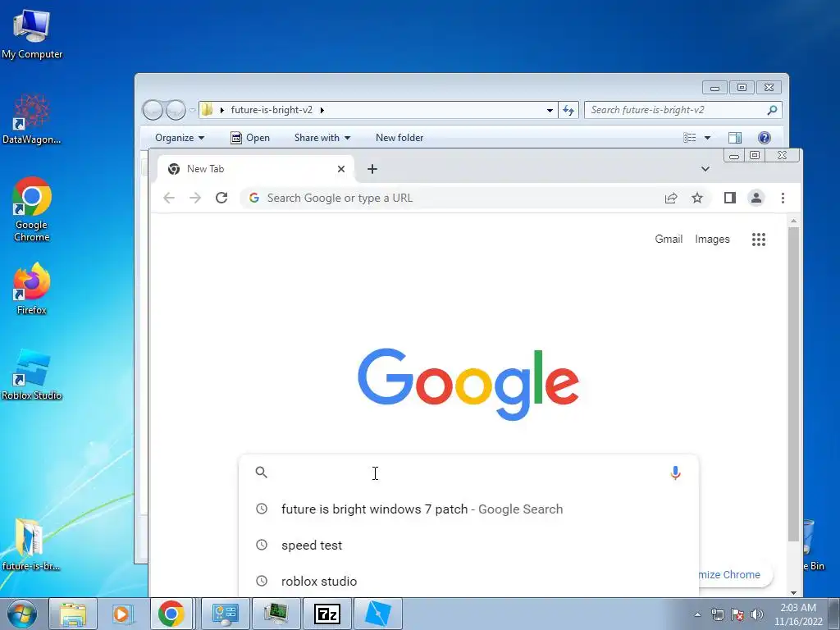The height and width of the screenshot is (630, 840).
Task: Open Roblox Studio in the taskbar
Action: click(377, 614)
